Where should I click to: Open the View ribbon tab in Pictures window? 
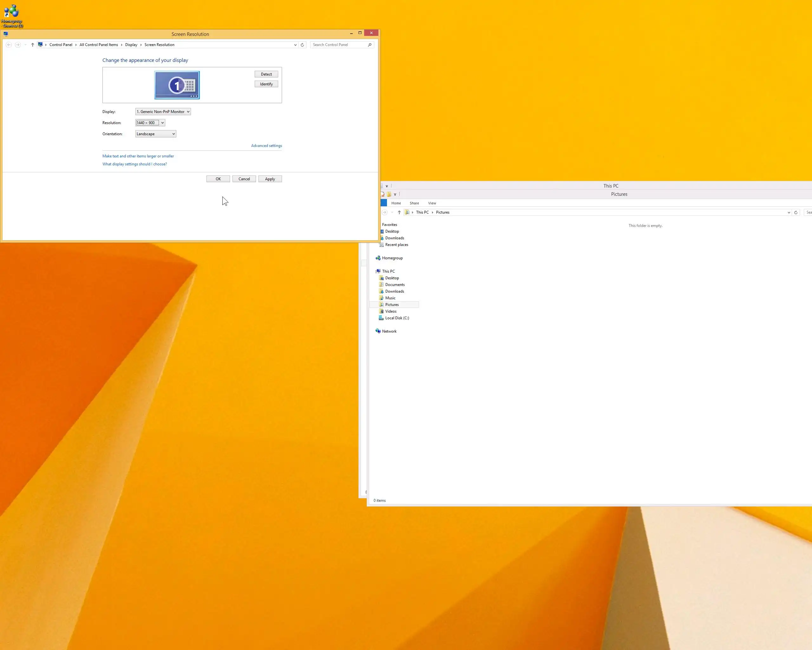pyautogui.click(x=432, y=203)
